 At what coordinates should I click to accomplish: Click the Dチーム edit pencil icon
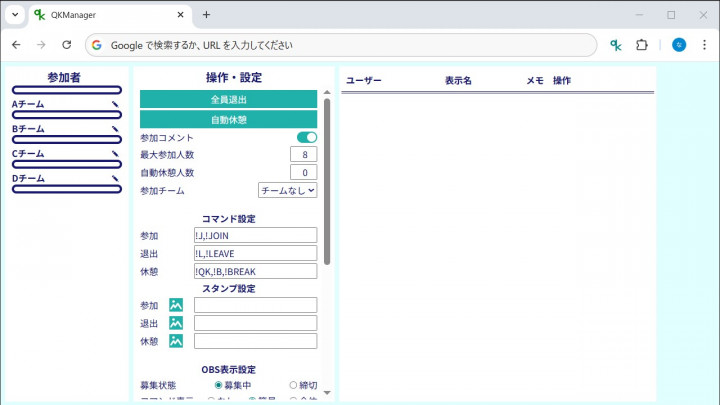[x=116, y=178]
